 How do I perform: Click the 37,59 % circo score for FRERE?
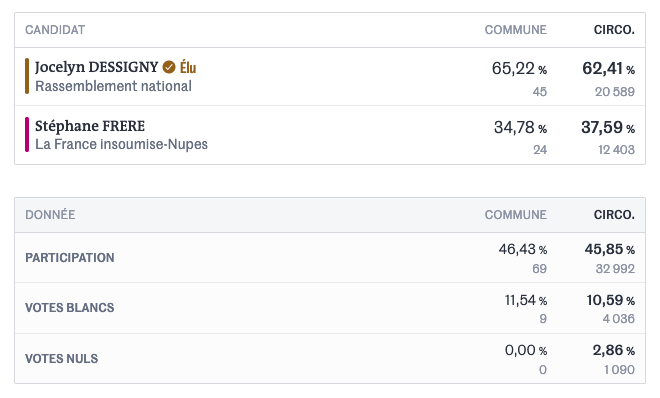(x=608, y=127)
